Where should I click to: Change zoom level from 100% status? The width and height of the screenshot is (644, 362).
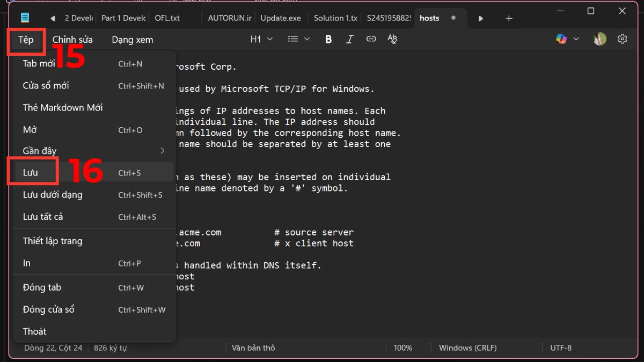point(402,348)
